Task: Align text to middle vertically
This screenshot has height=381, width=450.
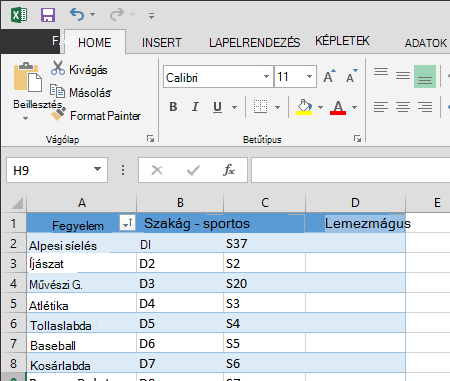Action: coord(403,76)
